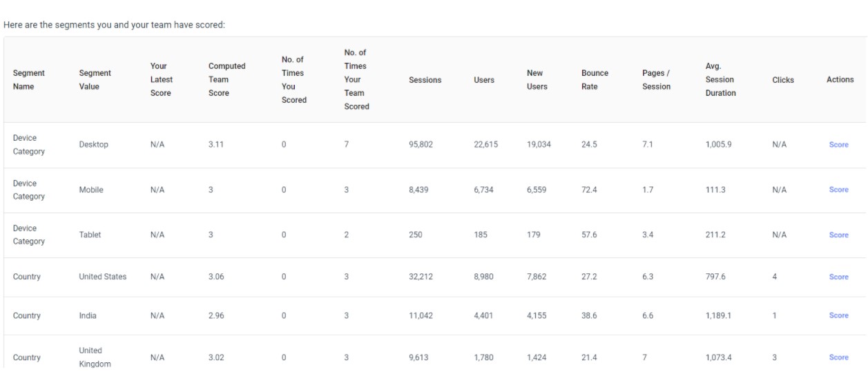This screenshot has width=868, height=376.
Task: Click the Score link for Desktop
Action: (838, 145)
